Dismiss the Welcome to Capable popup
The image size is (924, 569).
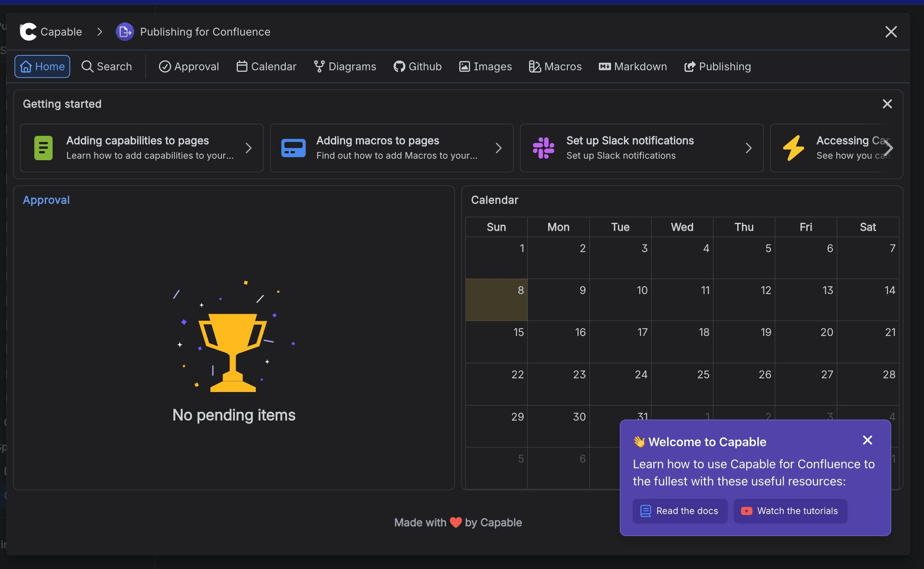pos(867,440)
